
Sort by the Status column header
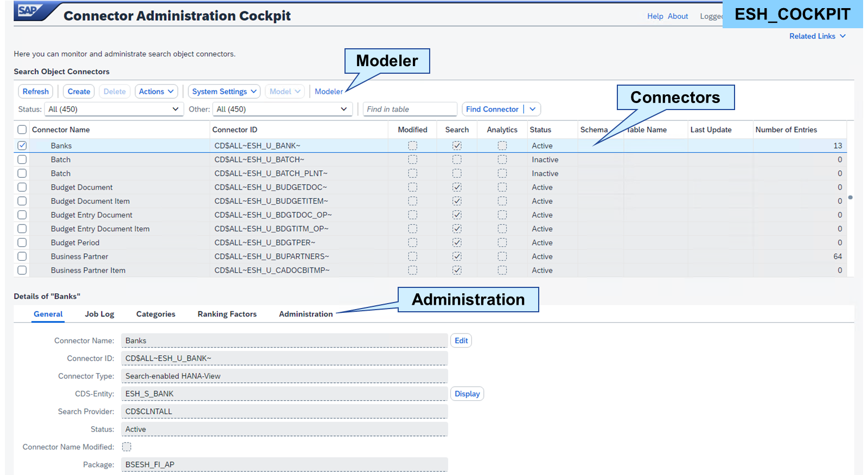540,130
